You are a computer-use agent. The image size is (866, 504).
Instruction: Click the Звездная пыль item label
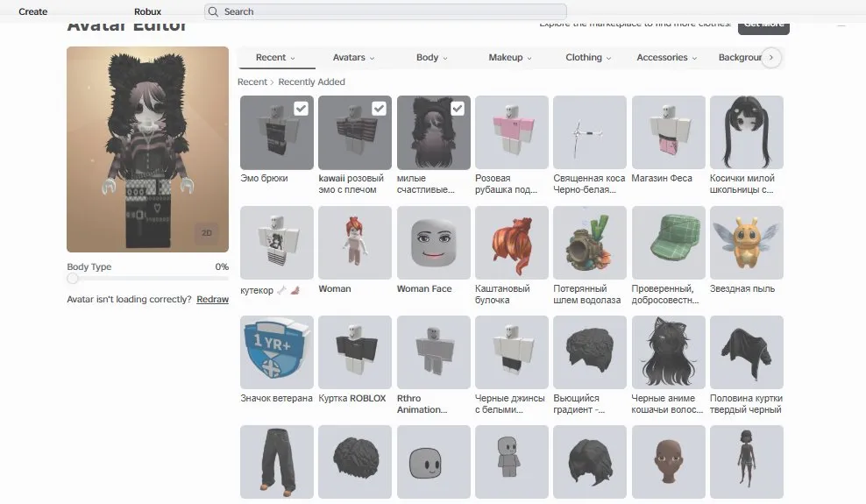point(742,288)
